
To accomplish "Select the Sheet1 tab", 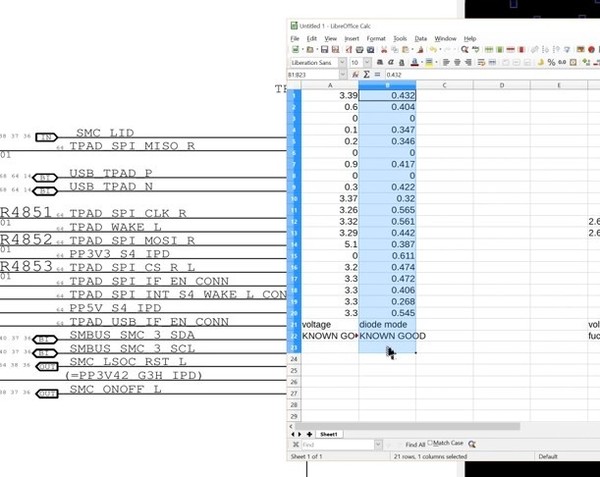I will click(328, 434).
